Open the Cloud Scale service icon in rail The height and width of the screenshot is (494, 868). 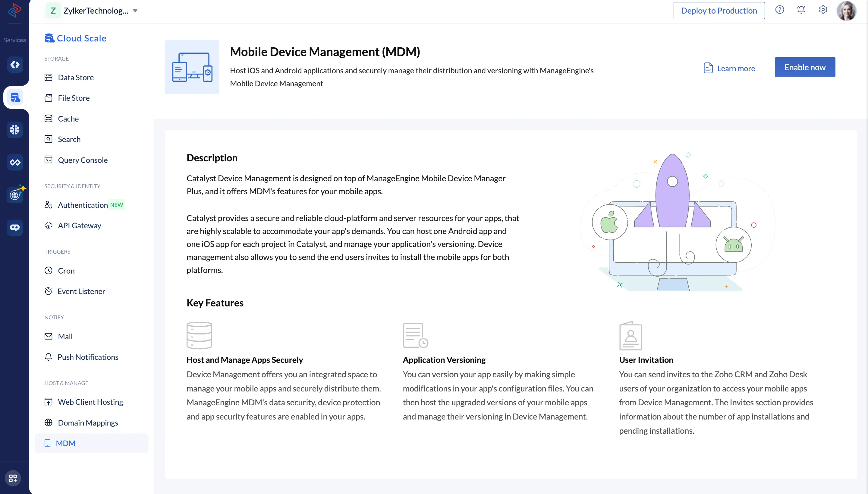14,97
